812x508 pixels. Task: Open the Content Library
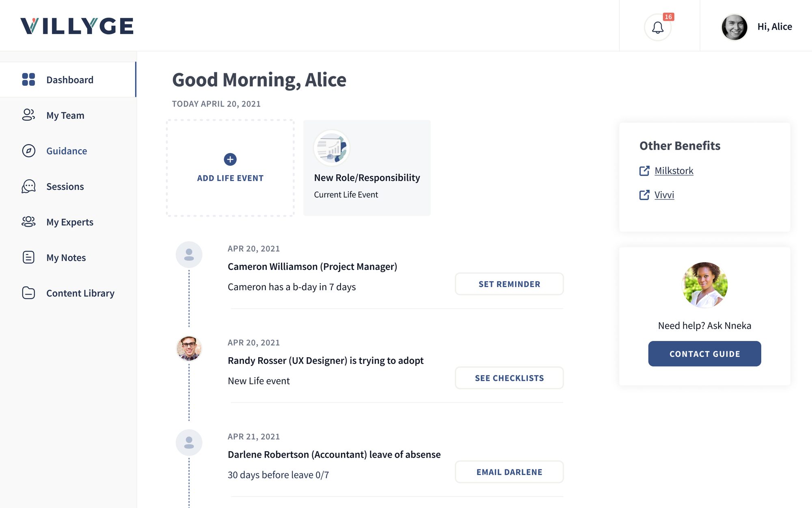point(68,293)
